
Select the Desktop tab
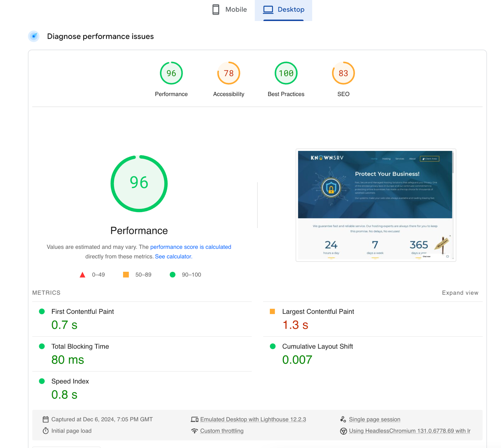click(283, 10)
